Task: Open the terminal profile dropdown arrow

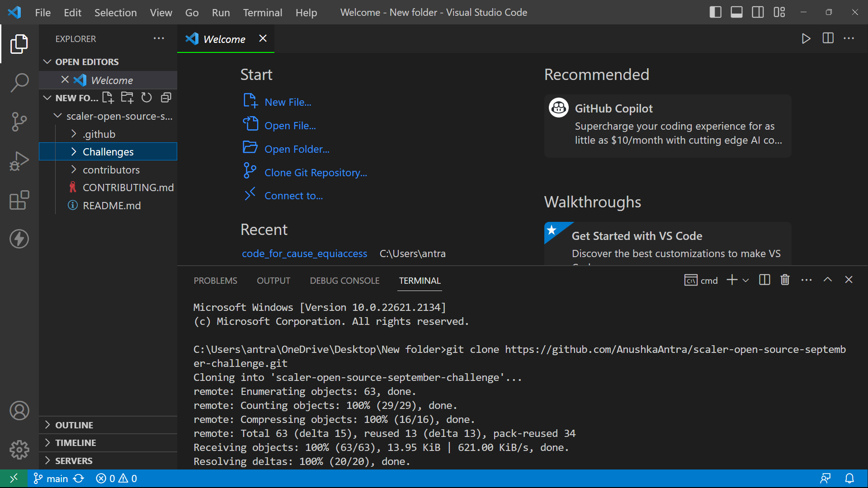Action: point(746,280)
